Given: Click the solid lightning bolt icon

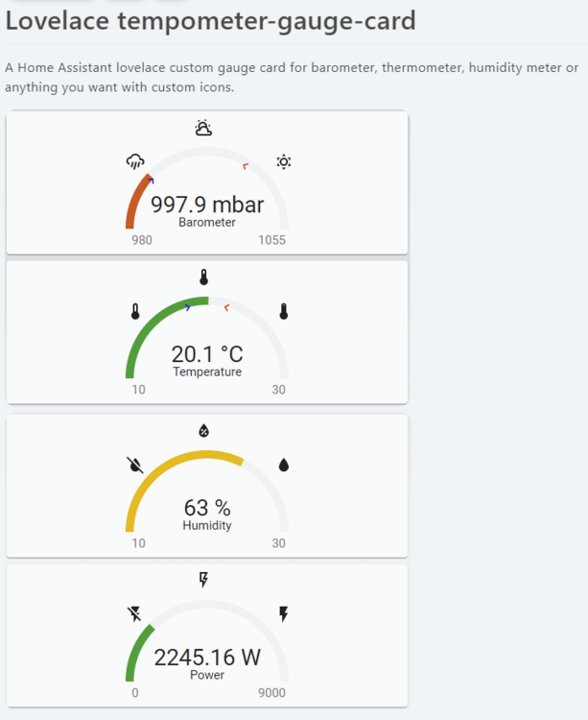Looking at the screenshot, I should point(283,614).
